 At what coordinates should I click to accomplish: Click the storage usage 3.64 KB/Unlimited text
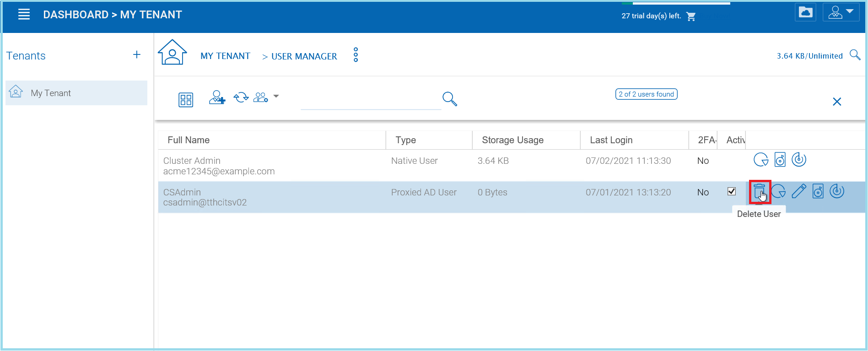tap(809, 56)
